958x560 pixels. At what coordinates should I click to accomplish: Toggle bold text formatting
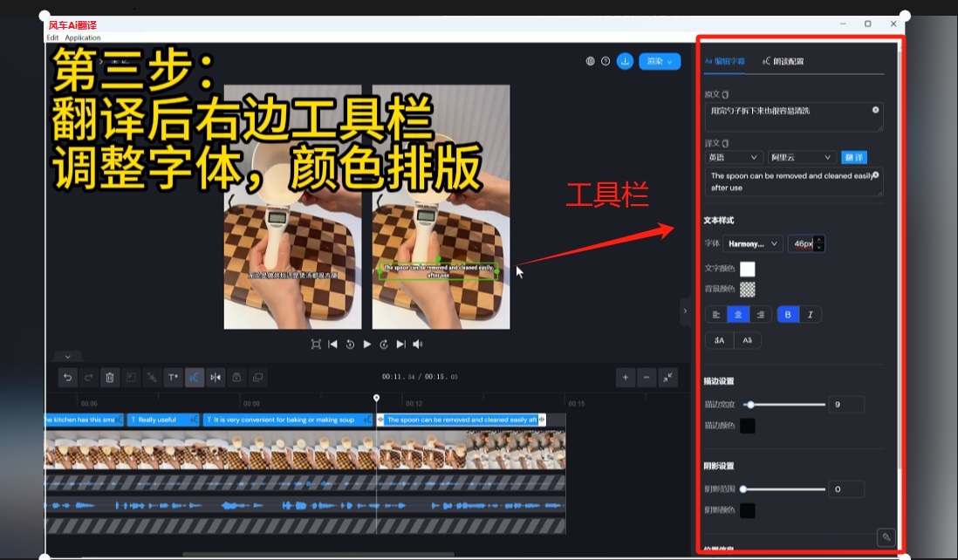pyautogui.click(x=788, y=315)
